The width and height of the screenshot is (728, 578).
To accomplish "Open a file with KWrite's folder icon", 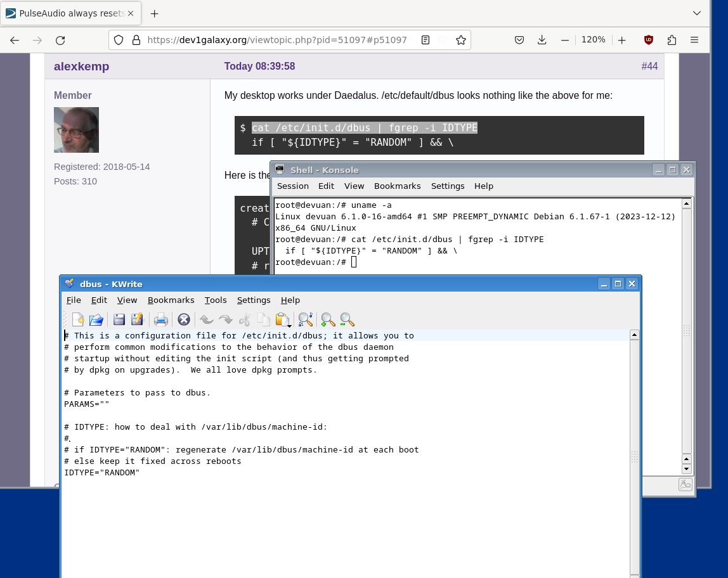I will click(96, 319).
